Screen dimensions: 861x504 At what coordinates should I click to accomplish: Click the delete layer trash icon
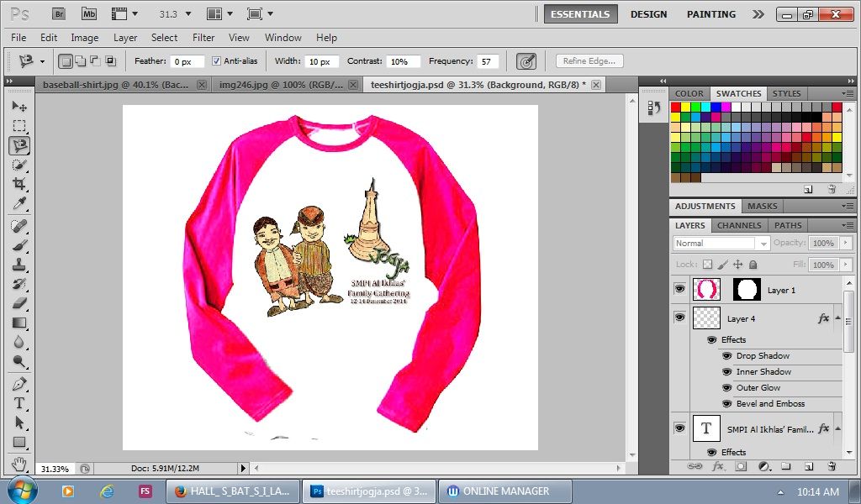click(832, 466)
